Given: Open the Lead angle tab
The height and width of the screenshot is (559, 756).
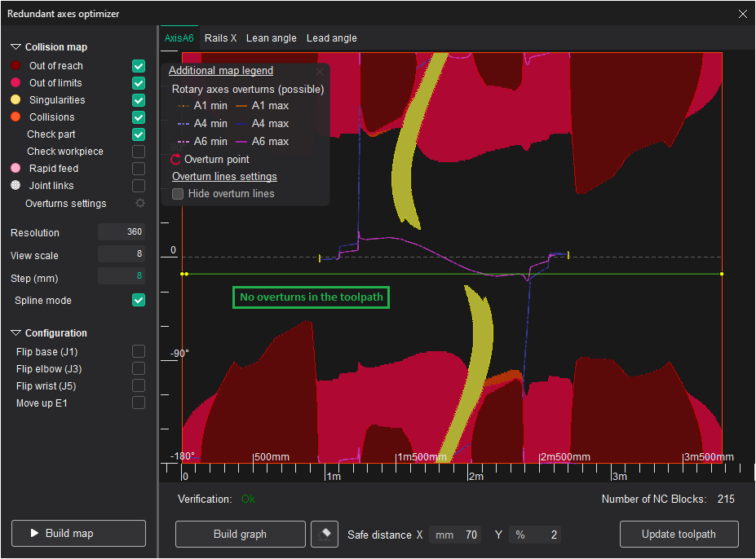Looking at the screenshot, I should click(331, 38).
